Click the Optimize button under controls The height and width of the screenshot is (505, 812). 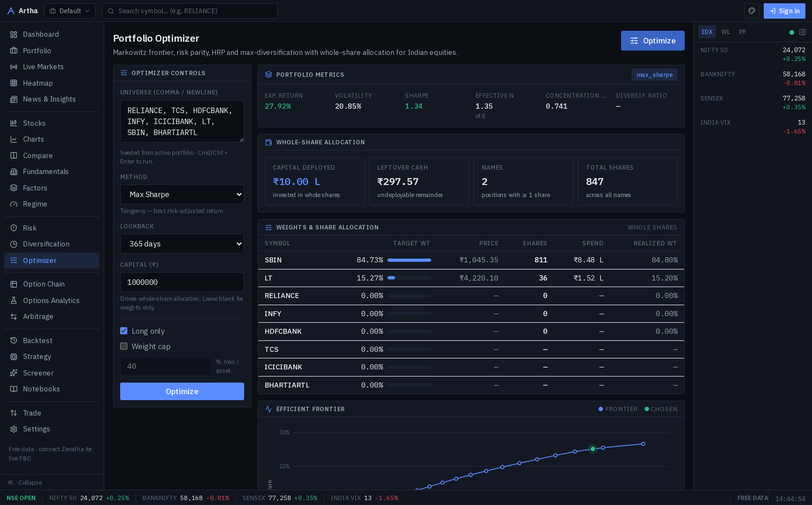pyautogui.click(x=182, y=391)
